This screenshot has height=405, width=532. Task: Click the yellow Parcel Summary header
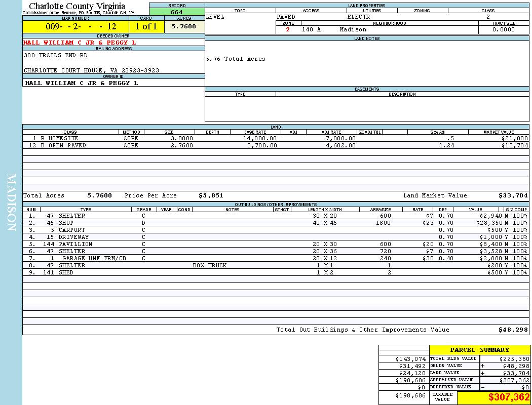pyautogui.click(x=479, y=350)
